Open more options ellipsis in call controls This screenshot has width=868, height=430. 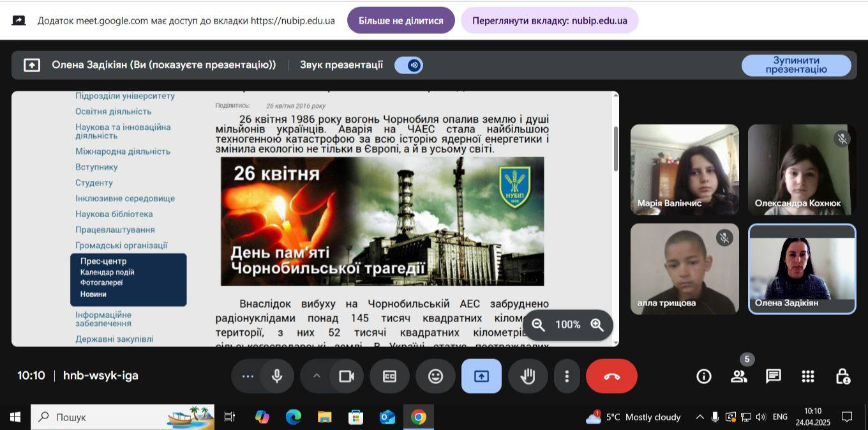click(x=248, y=376)
